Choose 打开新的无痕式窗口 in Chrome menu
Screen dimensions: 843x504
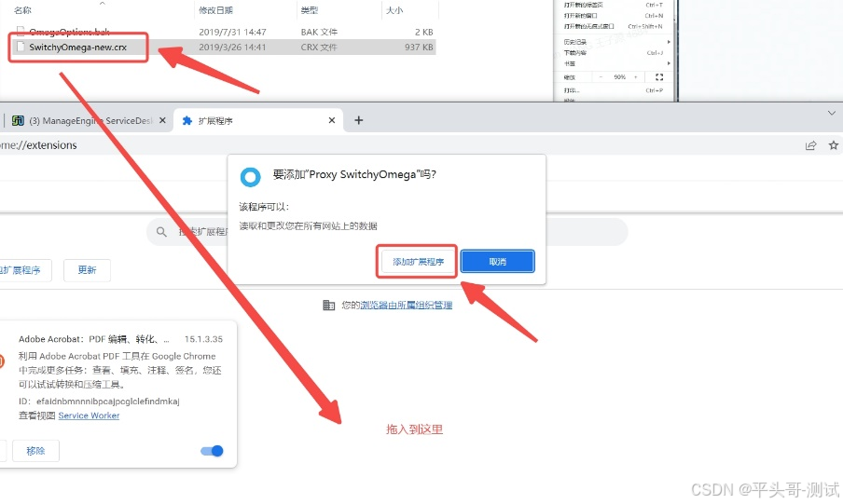pos(613,26)
